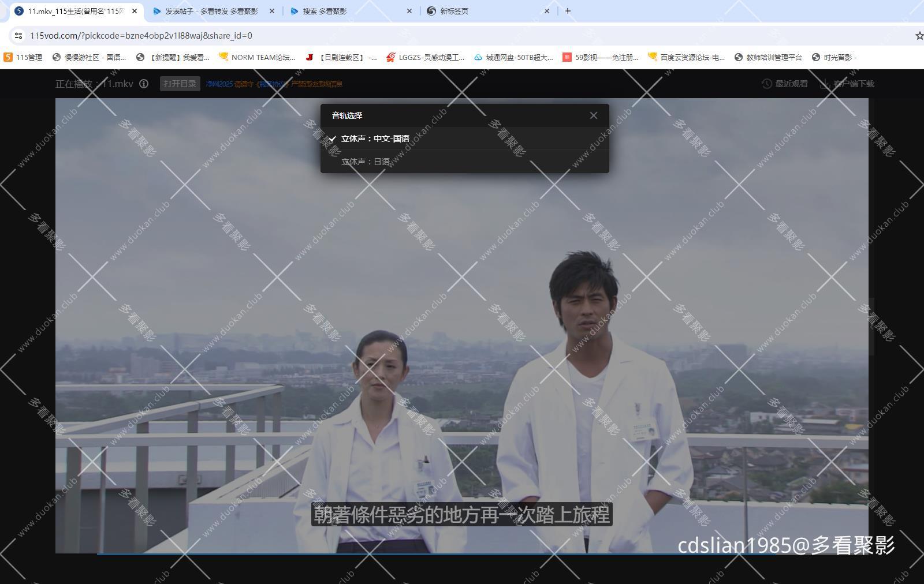Open a new browser tab
This screenshot has width=924, height=584.
tap(568, 10)
